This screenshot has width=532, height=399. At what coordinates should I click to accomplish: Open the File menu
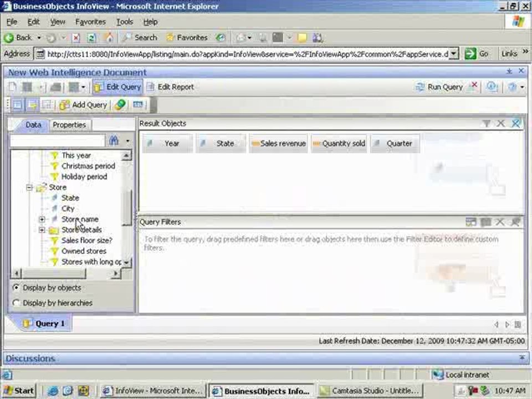[x=12, y=22]
